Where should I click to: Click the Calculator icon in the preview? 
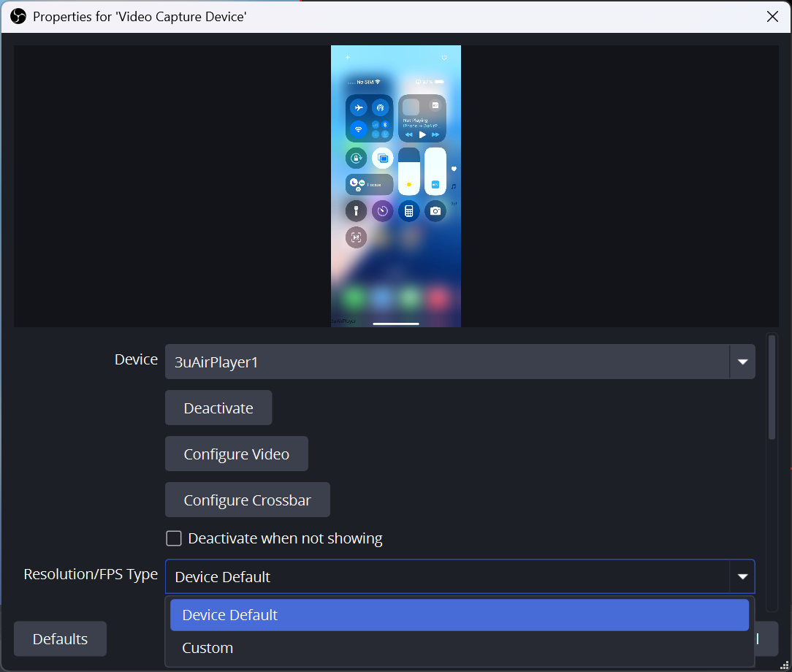coord(409,210)
